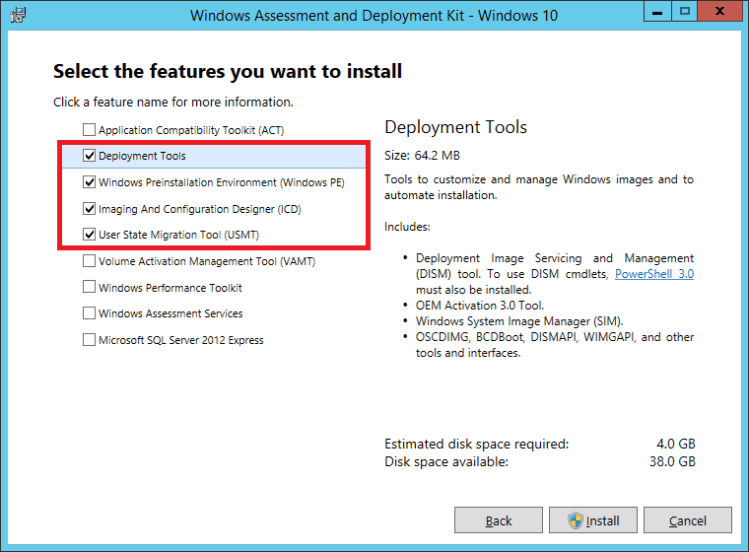Disable the User State Migration Tool checkbox
The image size is (749, 552).
pos(90,236)
